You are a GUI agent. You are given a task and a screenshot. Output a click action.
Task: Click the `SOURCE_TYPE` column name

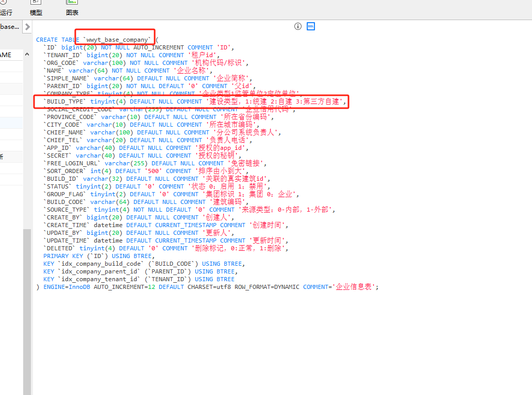tap(67, 210)
